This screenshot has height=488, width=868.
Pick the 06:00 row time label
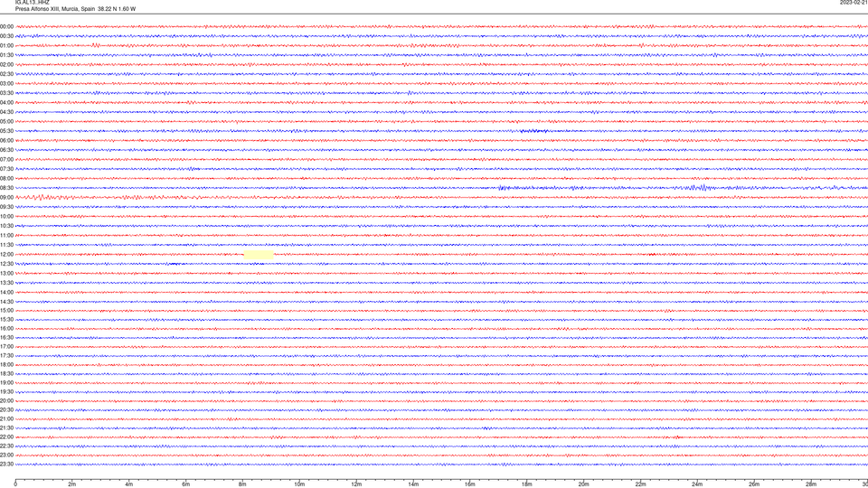pyautogui.click(x=6, y=141)
